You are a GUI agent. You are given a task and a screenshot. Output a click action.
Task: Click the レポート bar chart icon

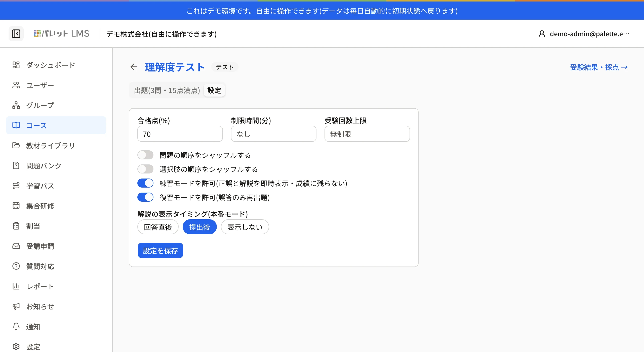tap(16, 286)
